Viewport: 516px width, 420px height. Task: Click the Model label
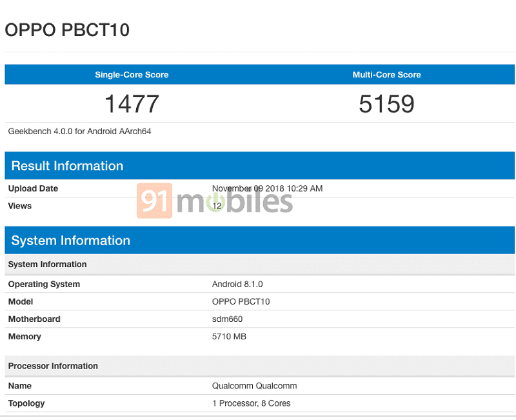[21, 301]
